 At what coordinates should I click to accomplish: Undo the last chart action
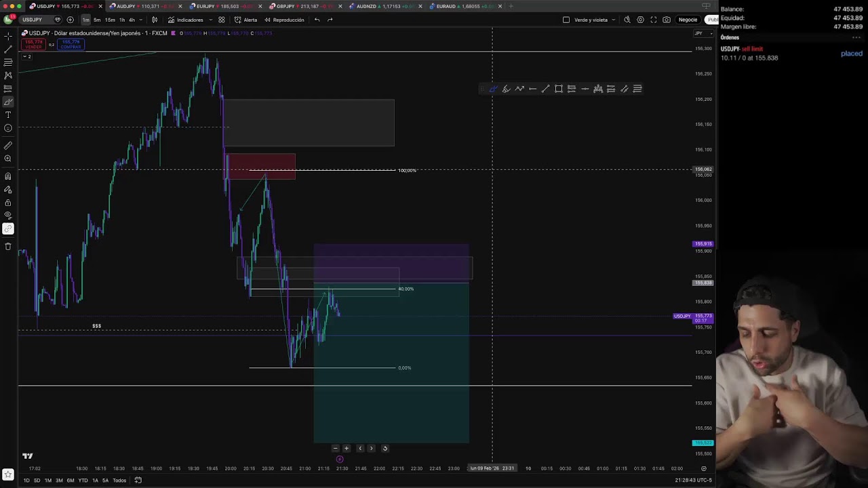[317, 20]
